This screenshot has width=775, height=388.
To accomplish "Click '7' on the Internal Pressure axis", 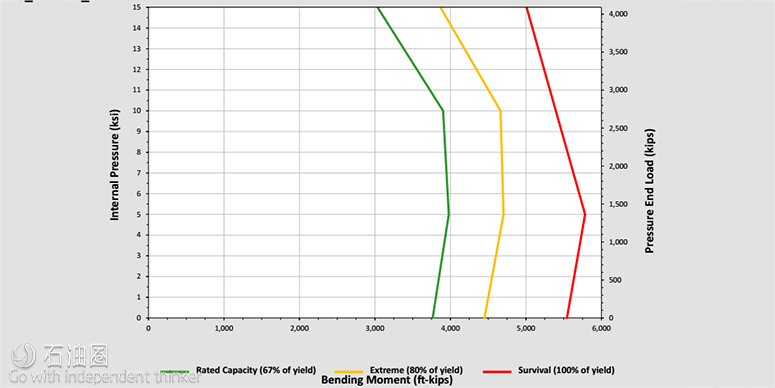I will click(139, 173).
